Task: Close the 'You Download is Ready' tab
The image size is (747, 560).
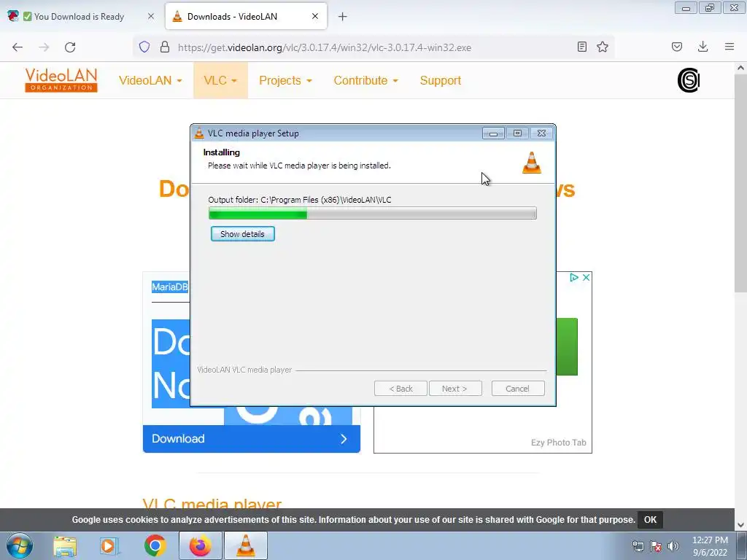Action: (x=151, y=16)
